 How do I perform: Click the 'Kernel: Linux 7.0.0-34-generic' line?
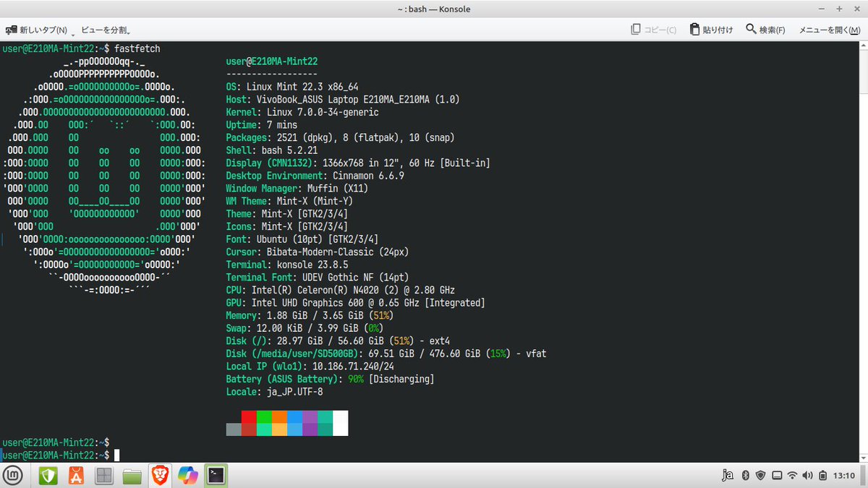(x=302, y=112)
